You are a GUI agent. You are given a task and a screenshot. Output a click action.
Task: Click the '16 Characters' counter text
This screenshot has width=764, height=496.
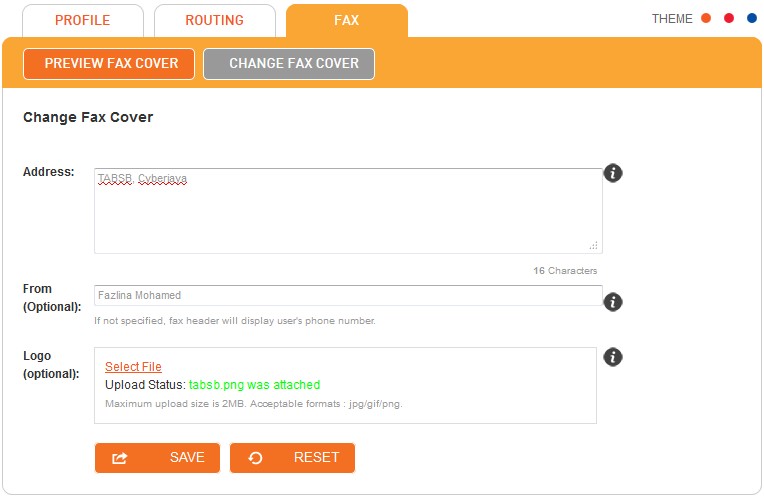pyautogui.click(x=565, y=270)
